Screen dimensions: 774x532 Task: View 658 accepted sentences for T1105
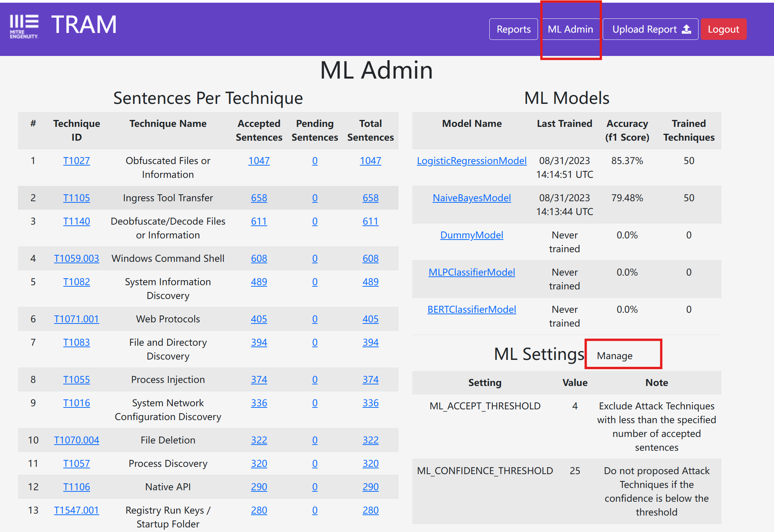(x=259, y=198)
